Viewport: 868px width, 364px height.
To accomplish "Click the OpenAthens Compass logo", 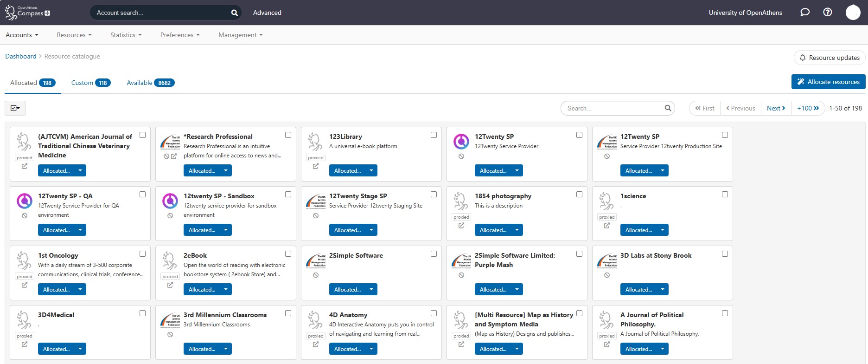I will 27,13.
